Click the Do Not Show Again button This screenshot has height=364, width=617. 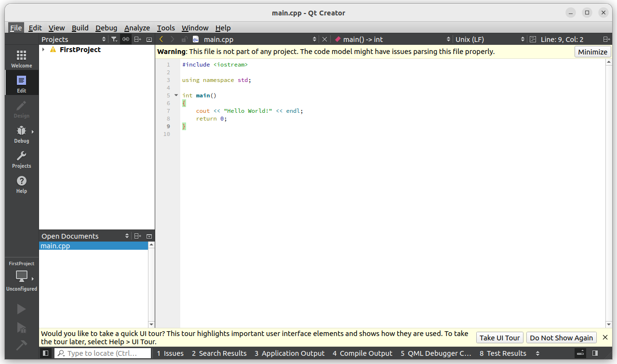(561, 337)
